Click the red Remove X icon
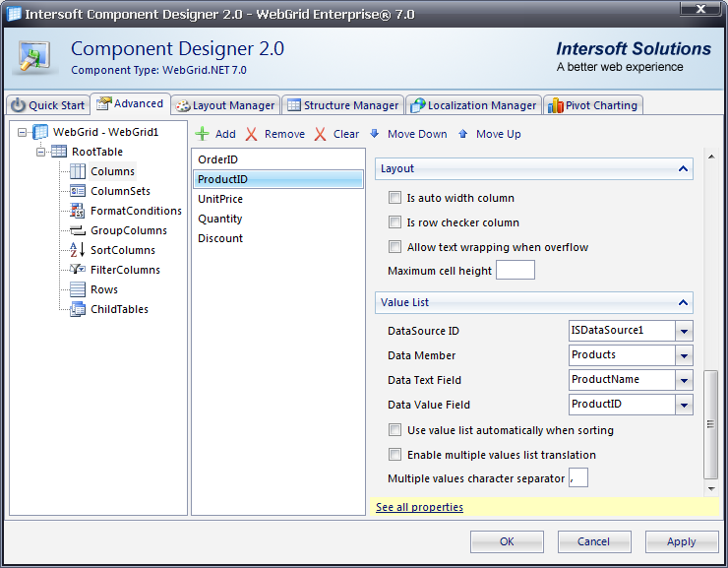 tap(252, 134)
